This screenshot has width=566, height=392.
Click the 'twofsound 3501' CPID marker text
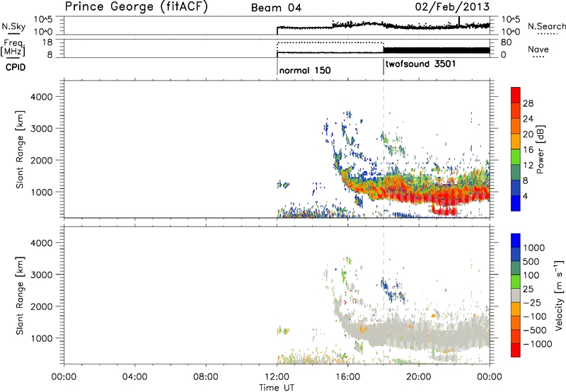point(420,64)
